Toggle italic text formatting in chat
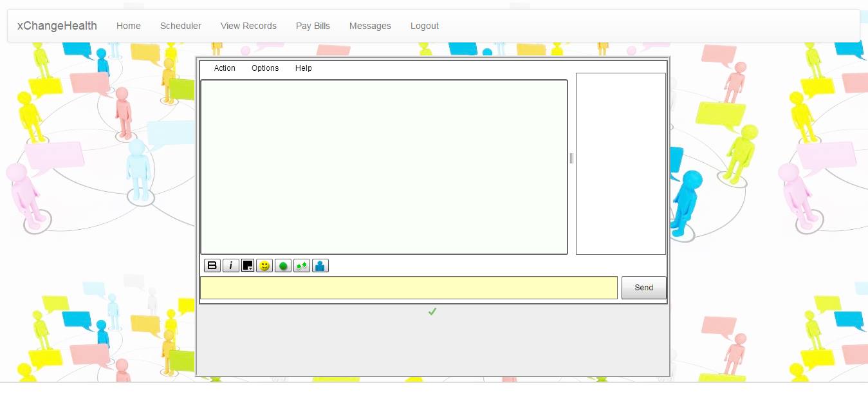This screenshot has height=410, width=868. click(x=231, y=266)
